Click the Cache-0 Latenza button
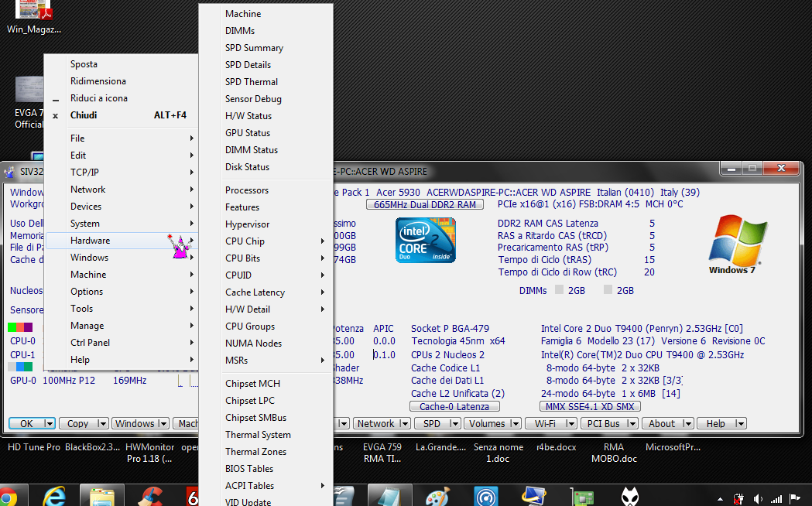 pyautogui.click(x=454, y=407)
